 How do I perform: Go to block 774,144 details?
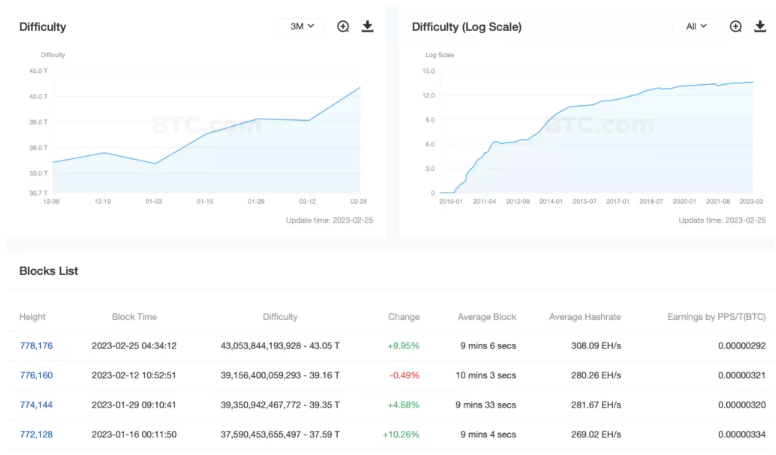point(36,405)
